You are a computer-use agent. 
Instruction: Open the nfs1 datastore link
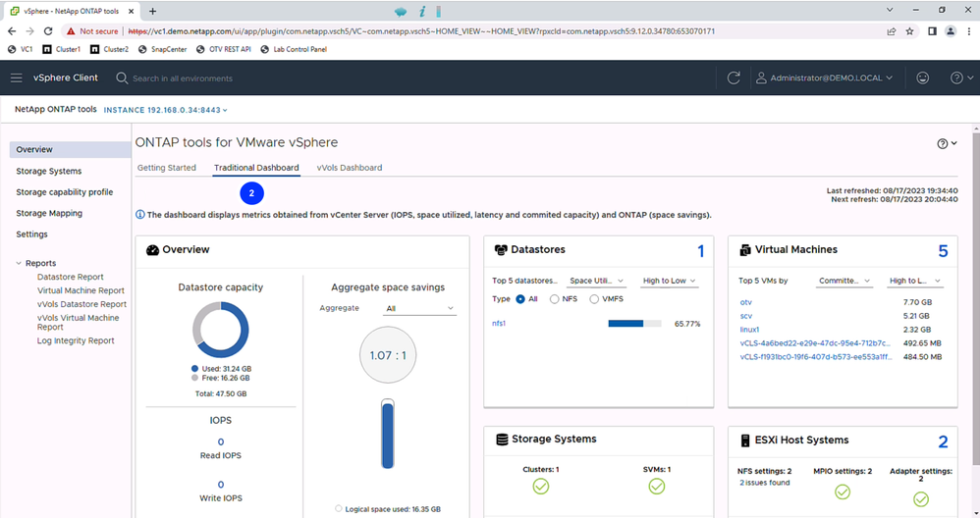click(501, 323)
